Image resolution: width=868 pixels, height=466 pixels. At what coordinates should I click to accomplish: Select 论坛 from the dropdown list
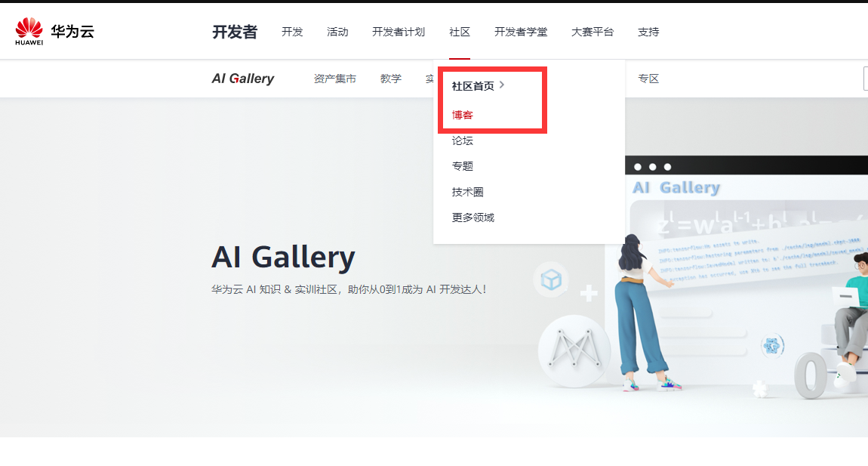462,140
